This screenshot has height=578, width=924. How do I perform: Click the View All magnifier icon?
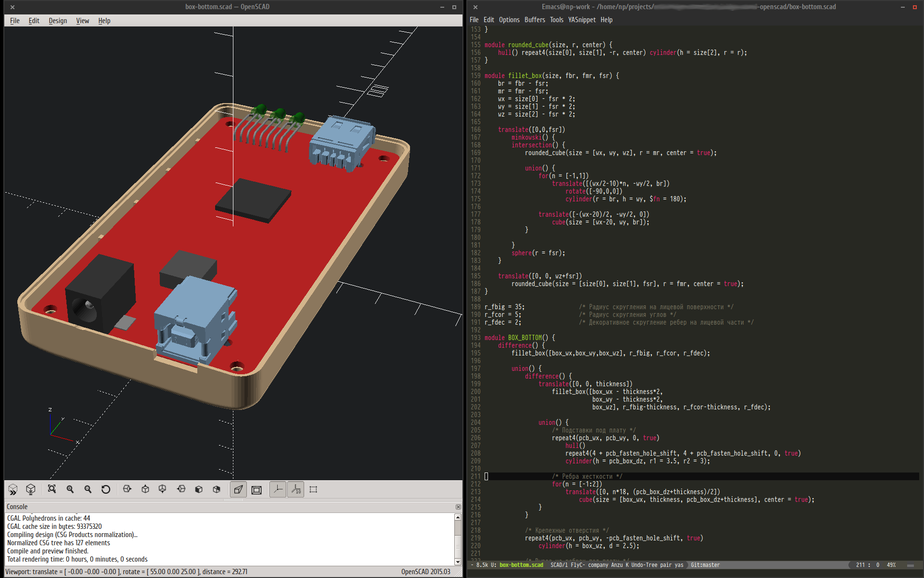(52, 489)
